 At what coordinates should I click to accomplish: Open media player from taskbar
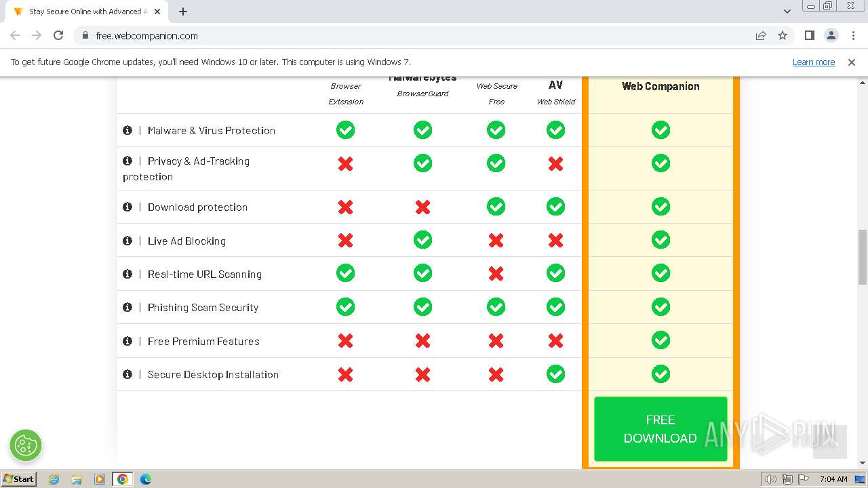(99, 479)
